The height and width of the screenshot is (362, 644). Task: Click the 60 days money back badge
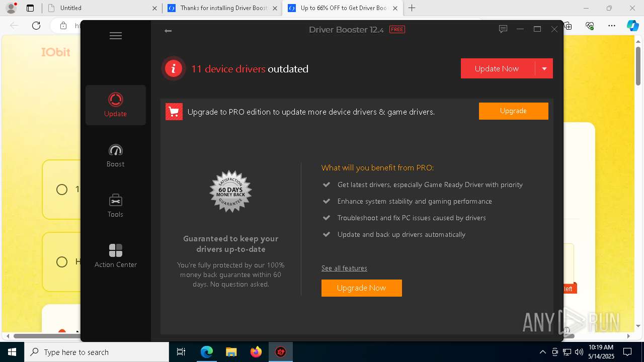pos(230,192)
